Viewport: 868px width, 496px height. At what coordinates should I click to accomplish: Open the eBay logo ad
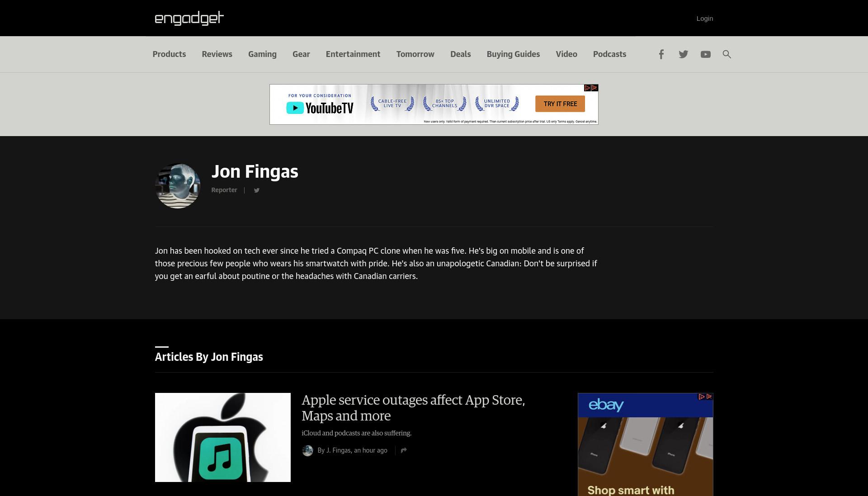(606, 405)
